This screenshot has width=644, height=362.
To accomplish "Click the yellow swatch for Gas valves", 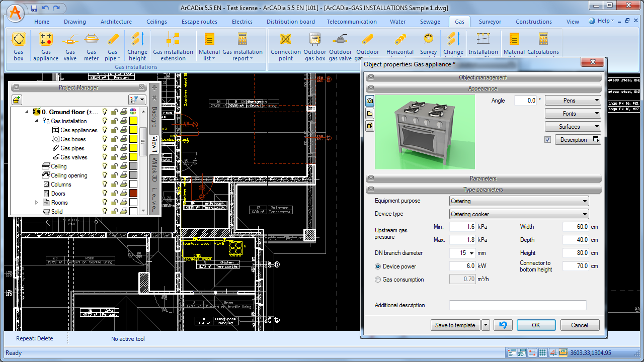I will pos(133,157).
